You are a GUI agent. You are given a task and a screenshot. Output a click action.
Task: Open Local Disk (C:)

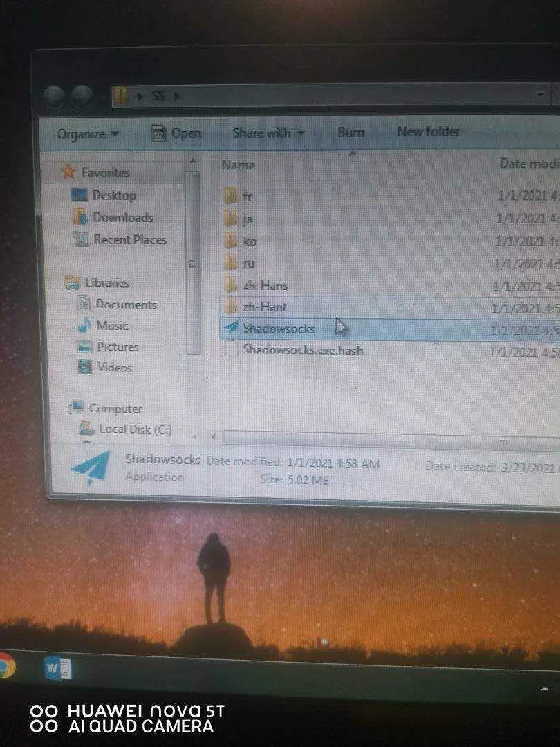[x=136, y=430]
